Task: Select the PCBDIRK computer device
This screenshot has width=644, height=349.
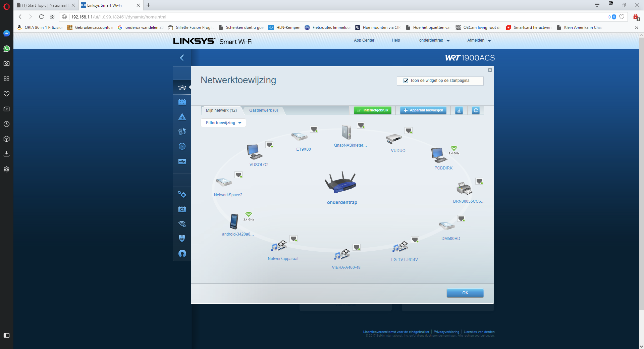Action: pos(439,155)
